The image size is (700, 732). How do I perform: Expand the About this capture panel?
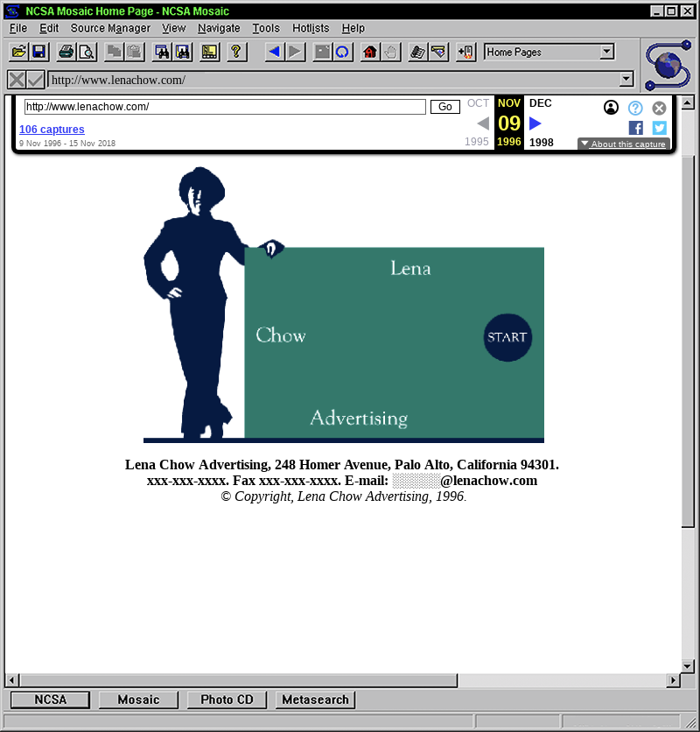[623, 144]
